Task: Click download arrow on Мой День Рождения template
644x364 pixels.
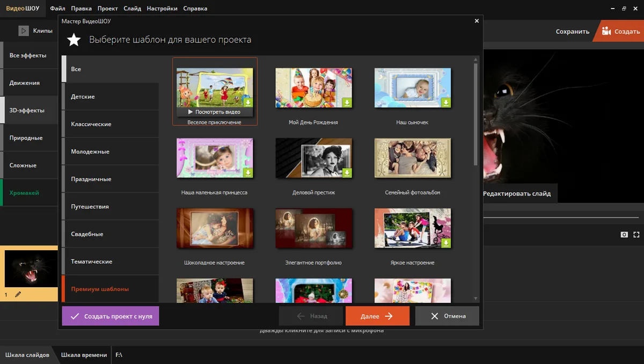Action: [347, 103]
